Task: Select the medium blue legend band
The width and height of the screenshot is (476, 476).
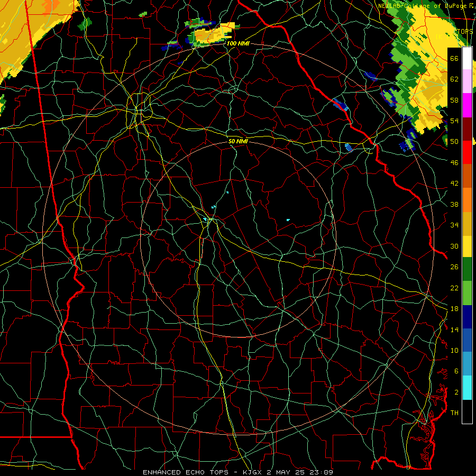Action: (467, 340)
